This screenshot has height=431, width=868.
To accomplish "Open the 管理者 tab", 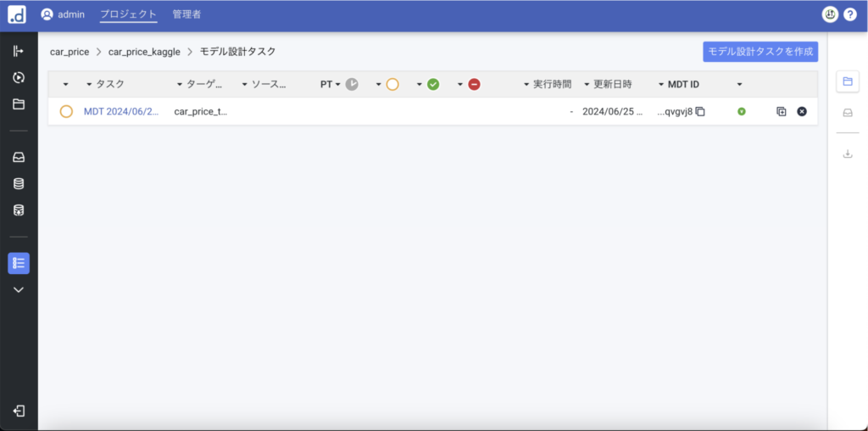I will (186, 14).
